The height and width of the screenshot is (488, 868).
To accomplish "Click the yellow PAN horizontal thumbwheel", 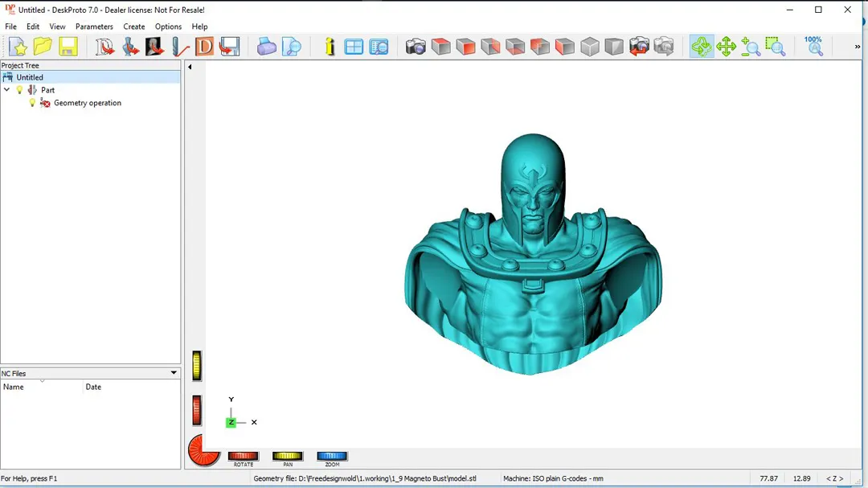I will tap(287, 456).
